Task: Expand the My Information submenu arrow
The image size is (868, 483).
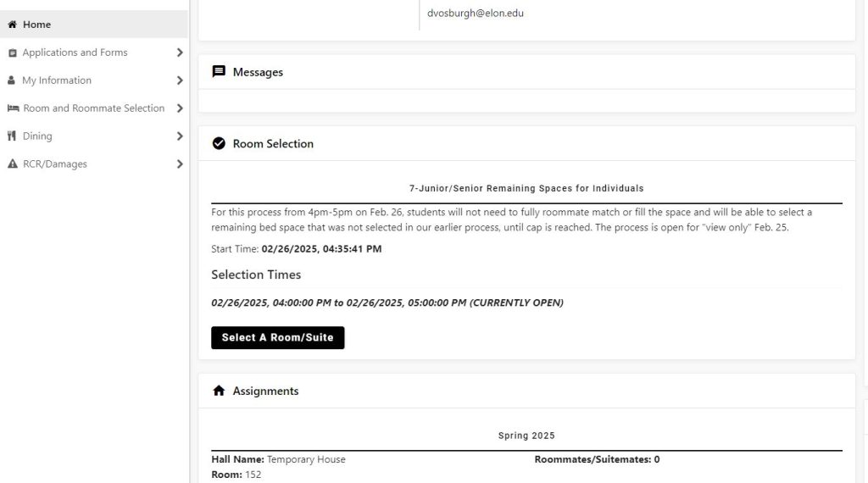Action: [x=180, y=80]
